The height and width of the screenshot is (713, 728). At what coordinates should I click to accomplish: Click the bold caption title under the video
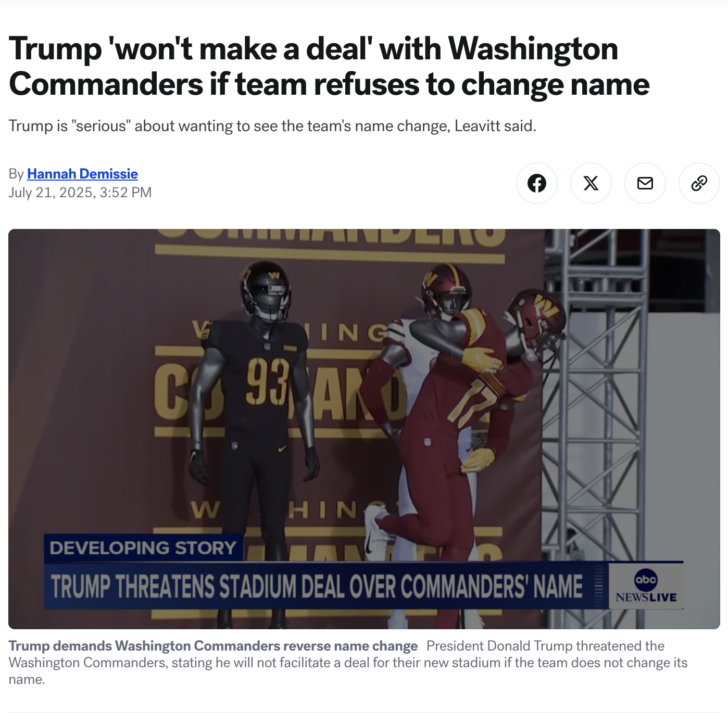pos(213,646)
